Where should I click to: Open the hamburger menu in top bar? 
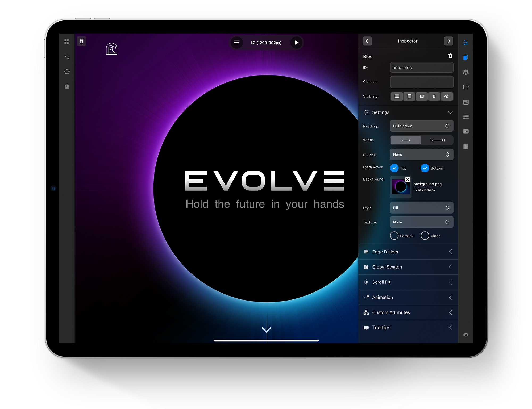pos(236,43)
